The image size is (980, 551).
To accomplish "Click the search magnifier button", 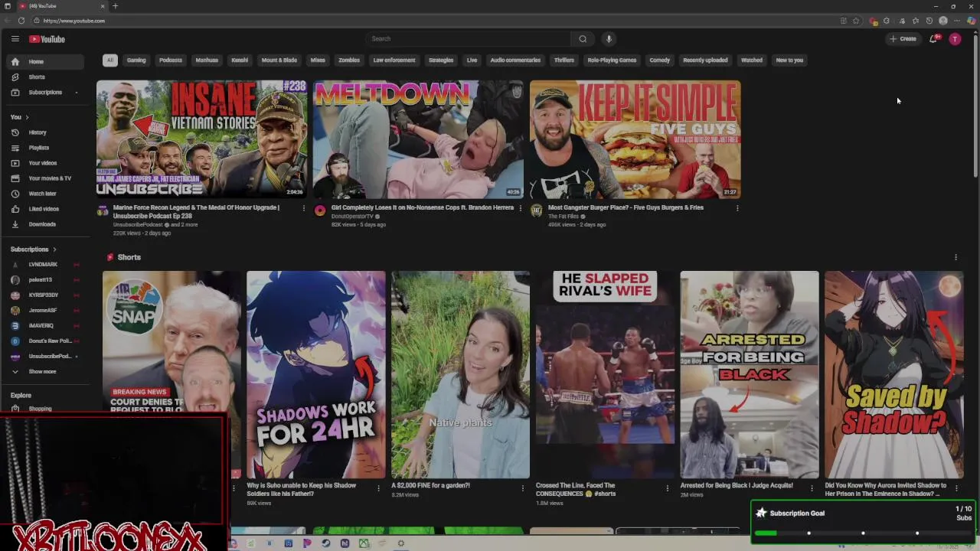I will pos(583,39).
